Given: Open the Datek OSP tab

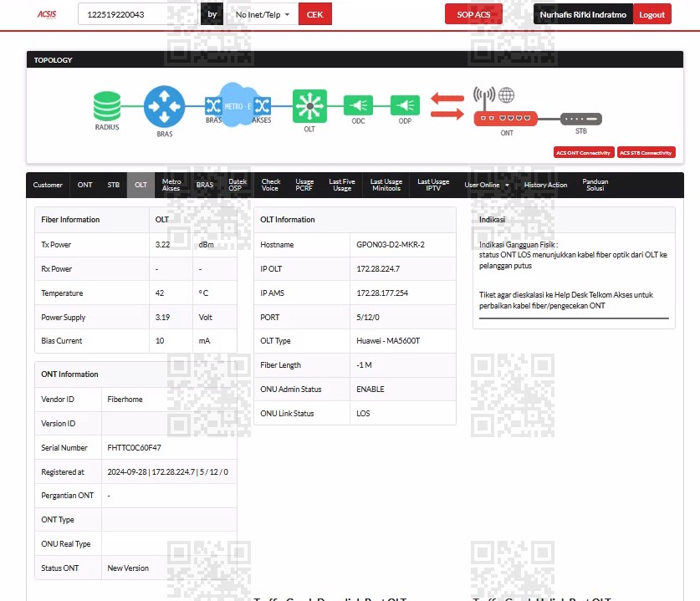Looking at the screenshot, I should [238, 185].
